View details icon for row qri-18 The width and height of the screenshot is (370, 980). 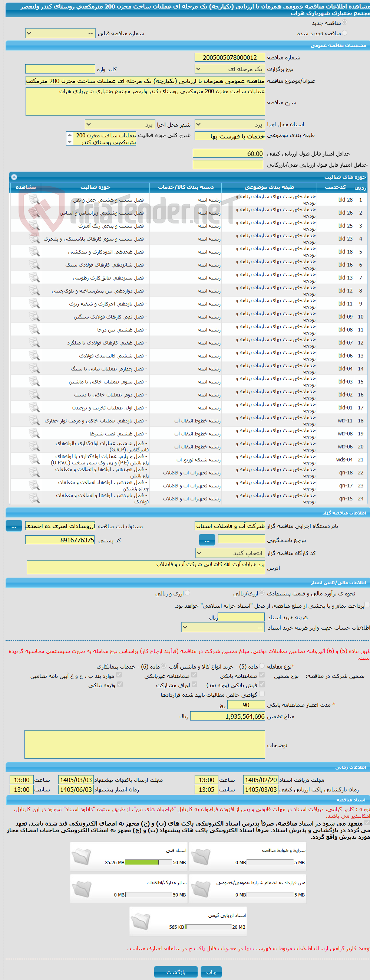pyautogui.click(x=34, y=473)
